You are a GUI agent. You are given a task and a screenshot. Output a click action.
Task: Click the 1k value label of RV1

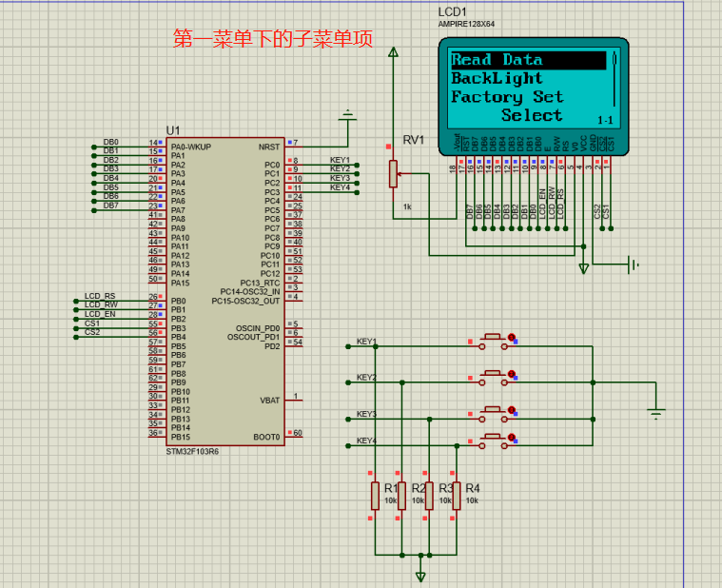click(x=407, y=206)
